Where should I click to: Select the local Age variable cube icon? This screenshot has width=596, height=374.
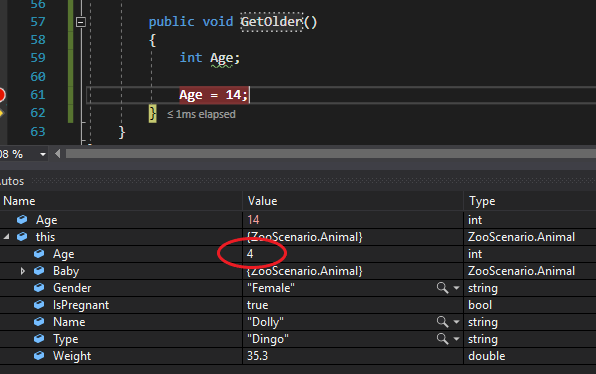click(22, 219)
